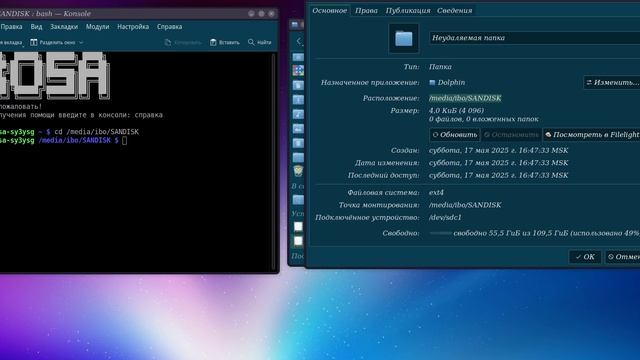Click Разделить окно split view icon
Image resolution: width=640 pixels, height=360 pixels.
coord(34,42)
